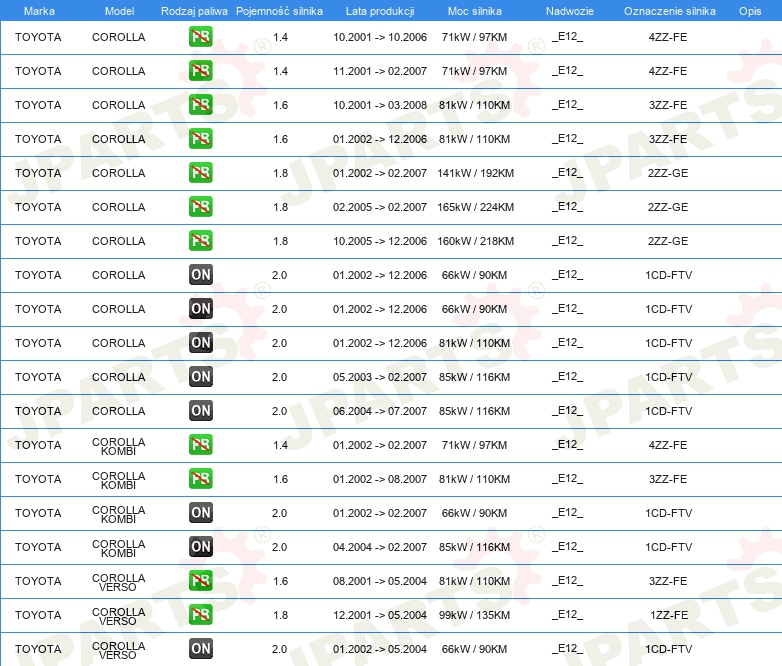The width and height of the screenshot is (782, 666).
Task: Click the Oznaczenie silnika column header
Action: pyautogui.click(x=669, y=11)
